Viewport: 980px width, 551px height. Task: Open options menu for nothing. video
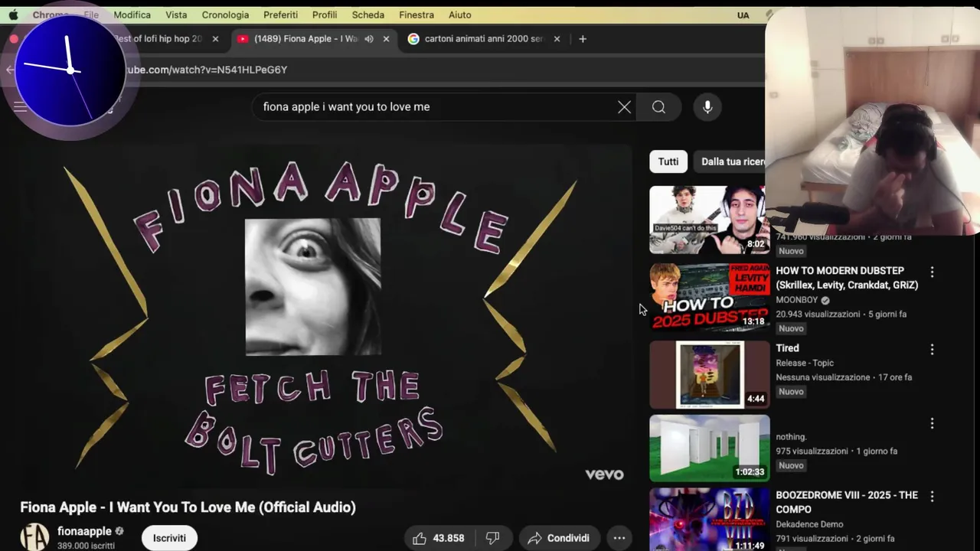(932, 423)
